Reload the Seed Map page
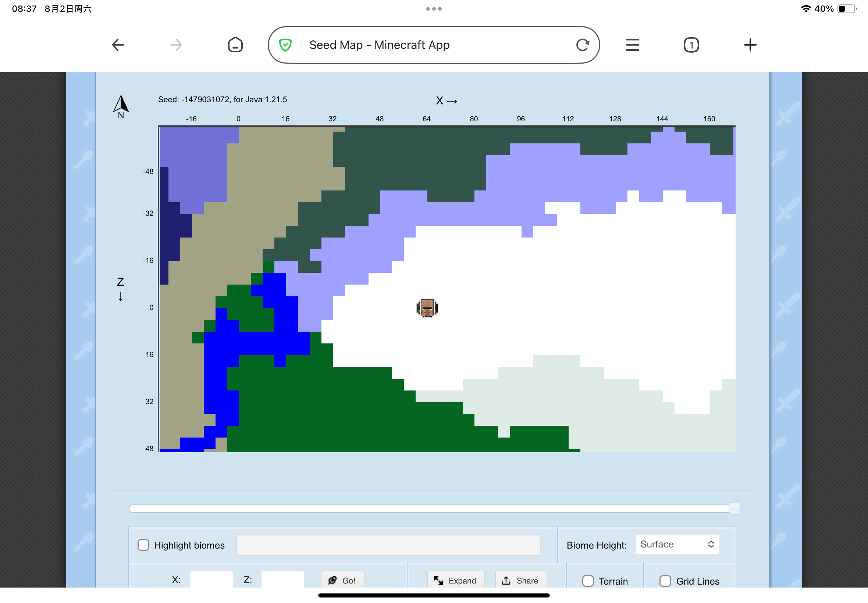Viewport: 868px width, 603px height. point(582,45)
